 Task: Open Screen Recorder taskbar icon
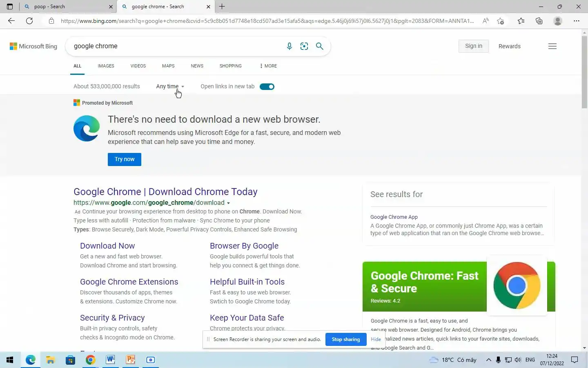(151, 360)
